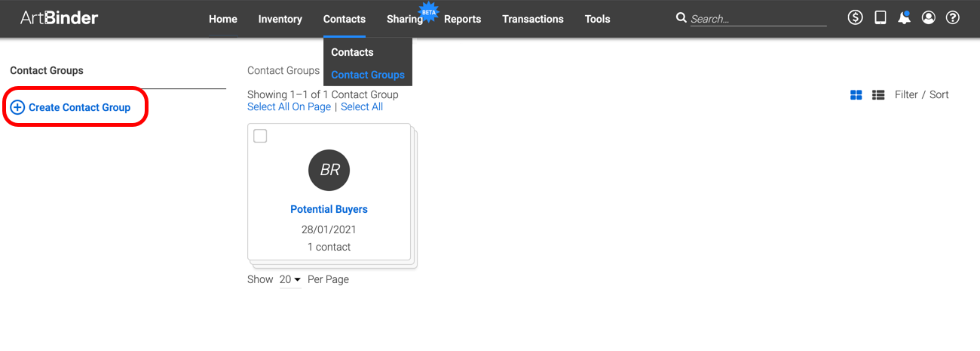The image size is (980, 351).
Task: Open the Potential Buyers group link
Action: click(329, 209)
